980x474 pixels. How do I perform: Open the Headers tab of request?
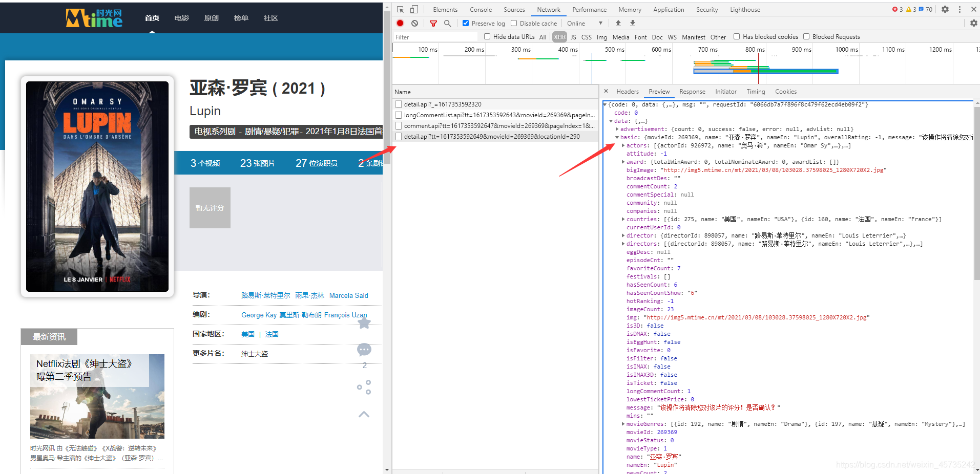pos(628,91)
